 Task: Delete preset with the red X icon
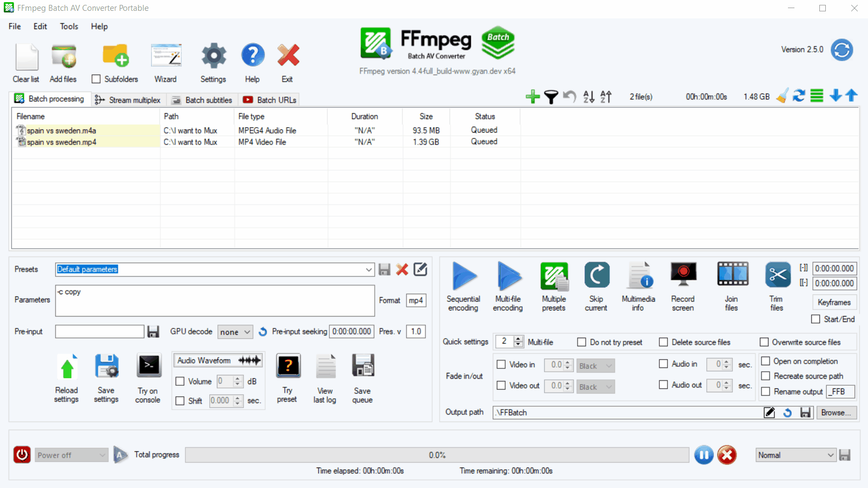(x=402, y=269)
